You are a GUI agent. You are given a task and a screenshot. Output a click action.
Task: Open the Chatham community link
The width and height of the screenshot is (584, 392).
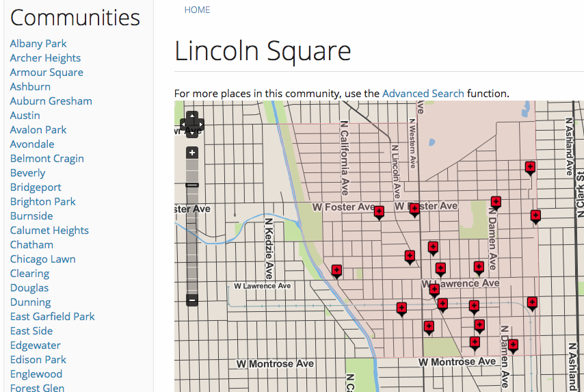[31, 245]
